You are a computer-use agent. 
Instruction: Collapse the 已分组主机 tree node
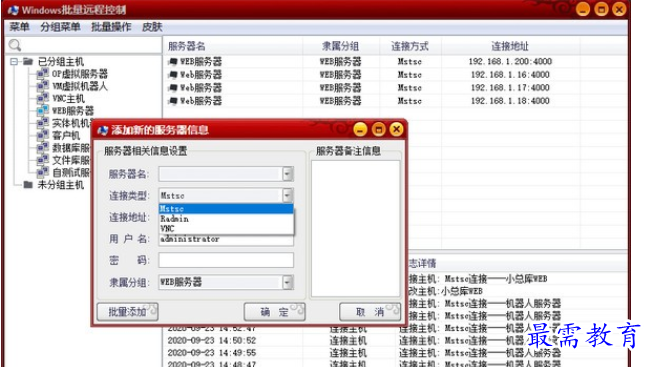pyautogui.click(x=14, y=62)
